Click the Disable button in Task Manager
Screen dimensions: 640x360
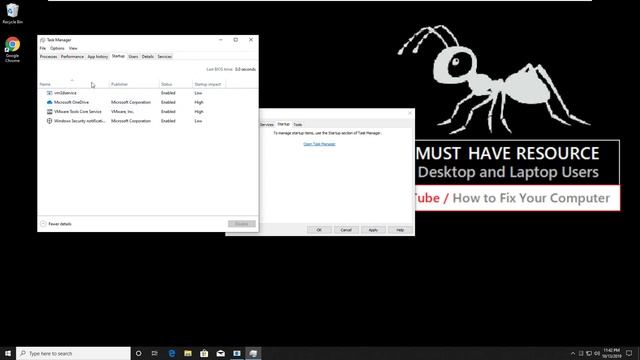coord(242,224)
